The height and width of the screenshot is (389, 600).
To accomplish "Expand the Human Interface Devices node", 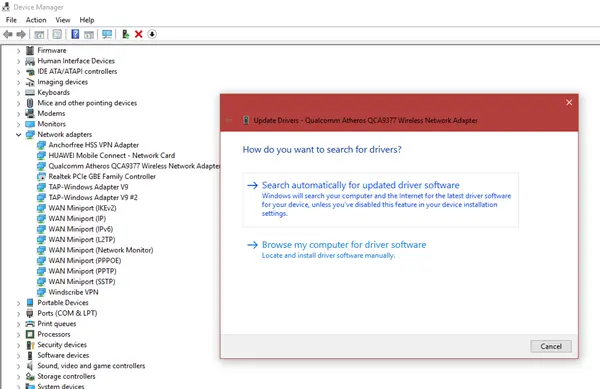I will pos(18,61).
